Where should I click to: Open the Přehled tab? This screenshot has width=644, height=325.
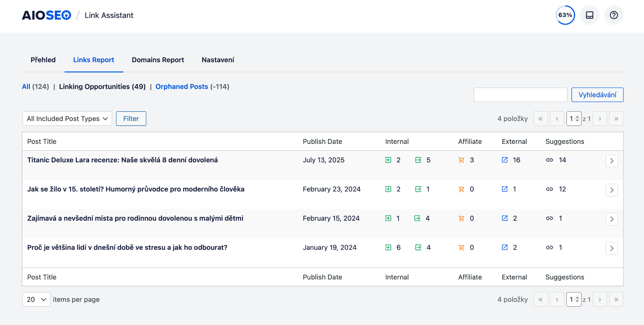point(43,60)
